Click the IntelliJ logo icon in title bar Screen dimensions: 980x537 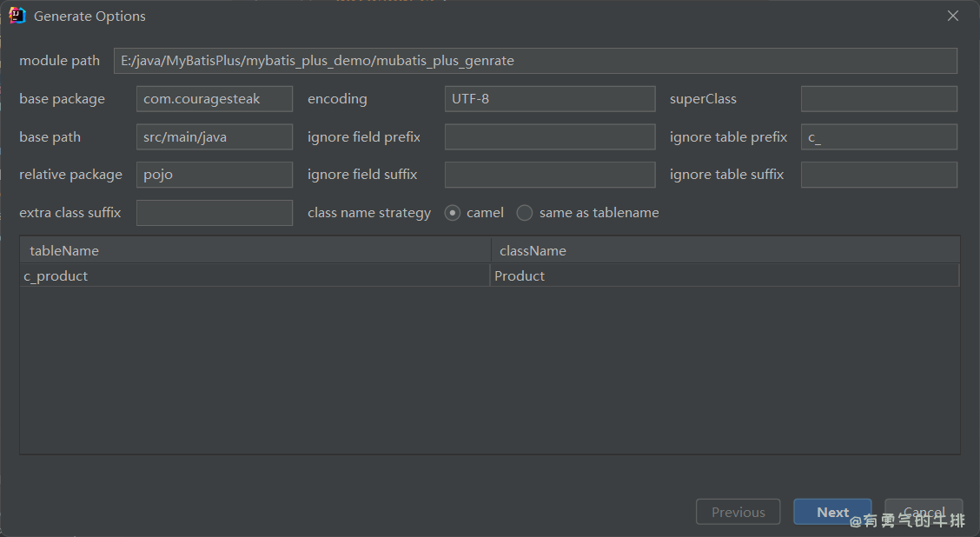pyautogui.click(x=17, y=16)
